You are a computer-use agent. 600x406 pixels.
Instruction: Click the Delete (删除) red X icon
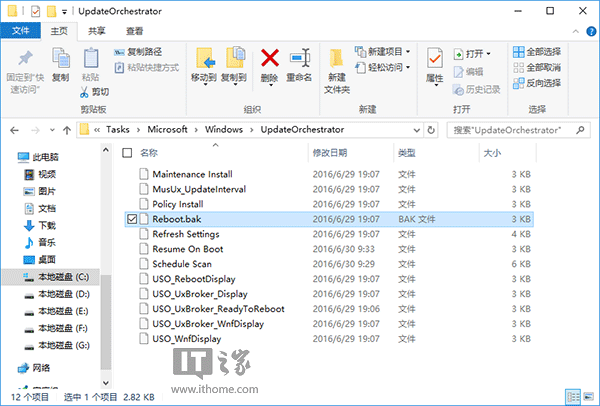[269, 60]
